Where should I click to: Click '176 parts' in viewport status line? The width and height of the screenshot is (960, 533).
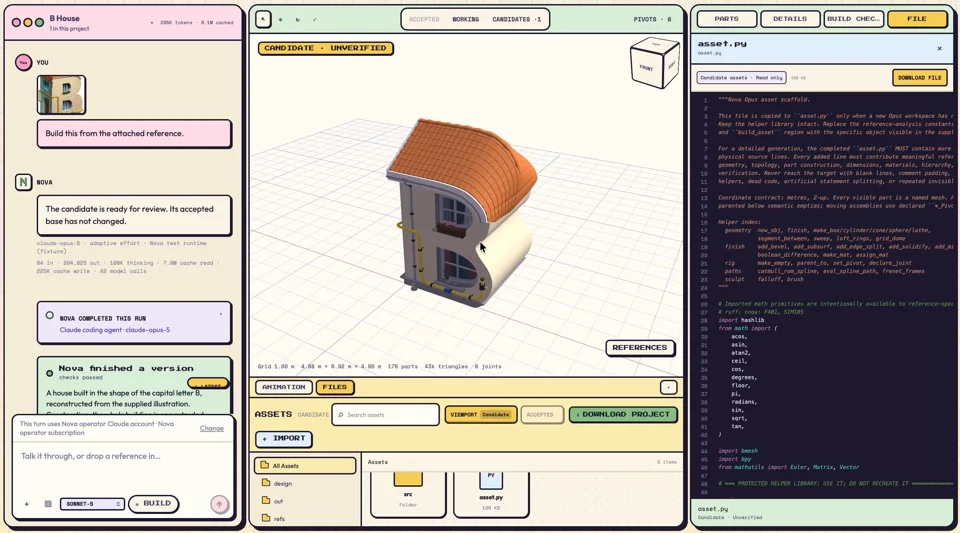click(x=403, y=367)
